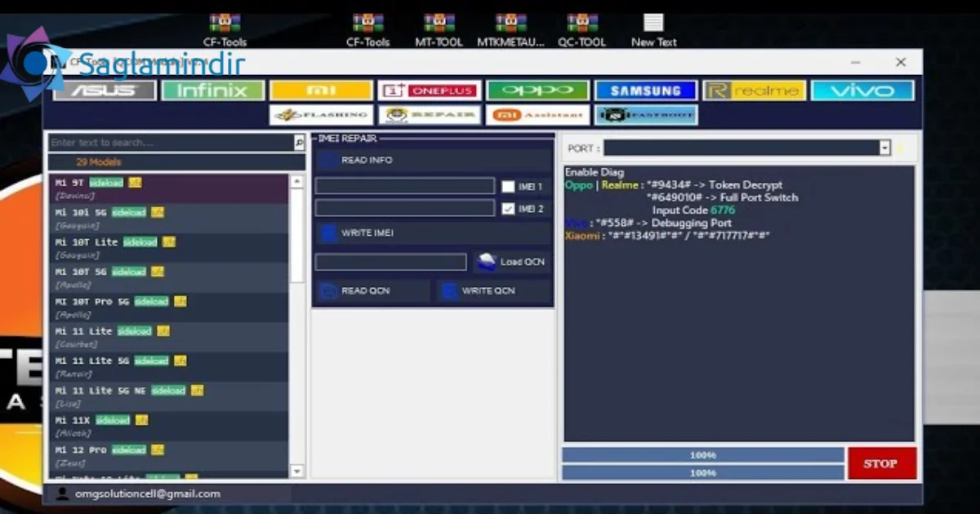The height and width of the screenshot is (514, 980).
Task: Click the model list scrollbar thumb
Action: 297,234
